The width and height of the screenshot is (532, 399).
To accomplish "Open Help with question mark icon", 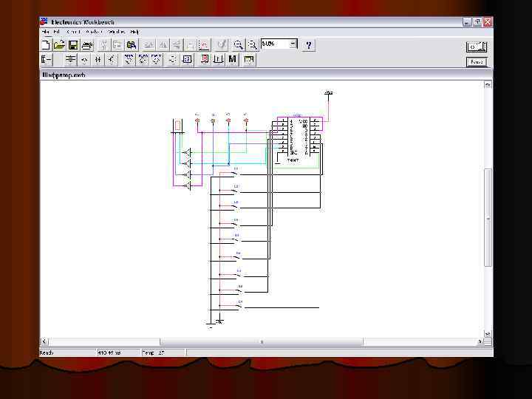I will [x=309, y=45].
